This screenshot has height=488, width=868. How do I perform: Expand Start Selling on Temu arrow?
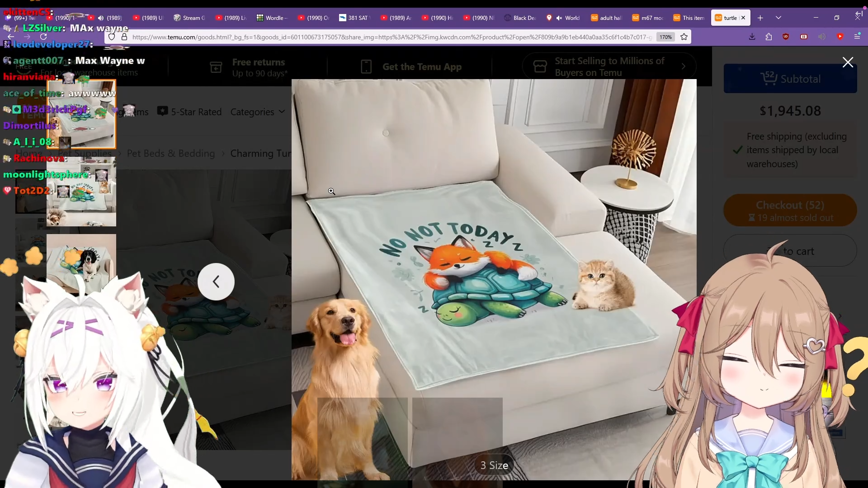(x=683, y=67)
